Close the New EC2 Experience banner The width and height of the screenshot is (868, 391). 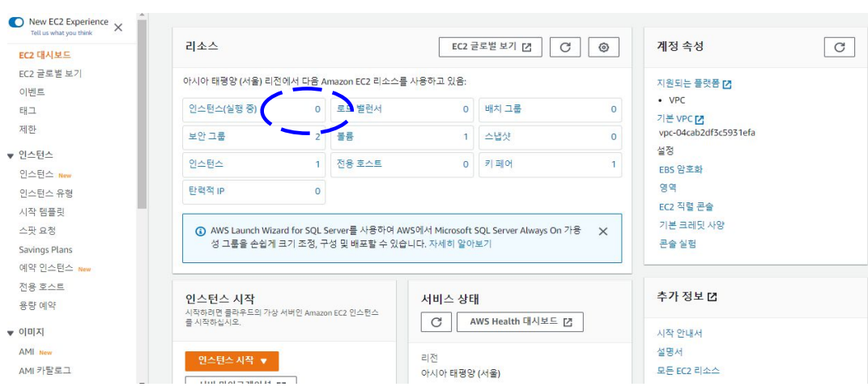click(118, 28)
